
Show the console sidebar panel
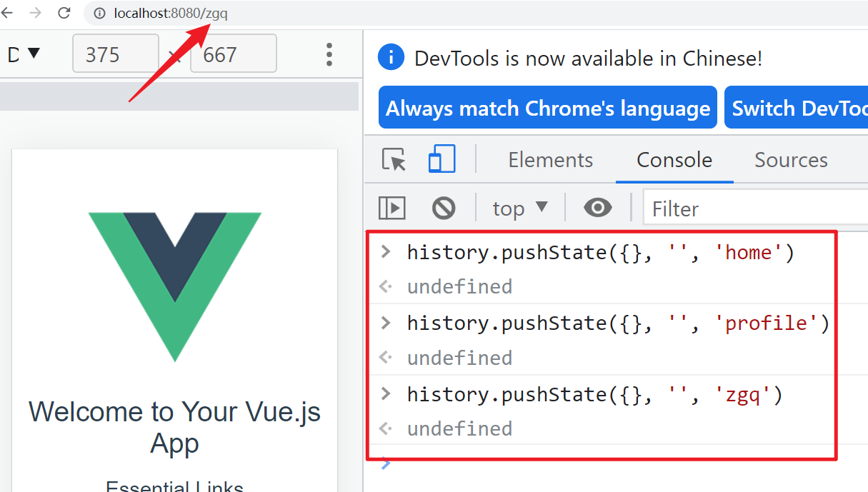click(392, 208)
